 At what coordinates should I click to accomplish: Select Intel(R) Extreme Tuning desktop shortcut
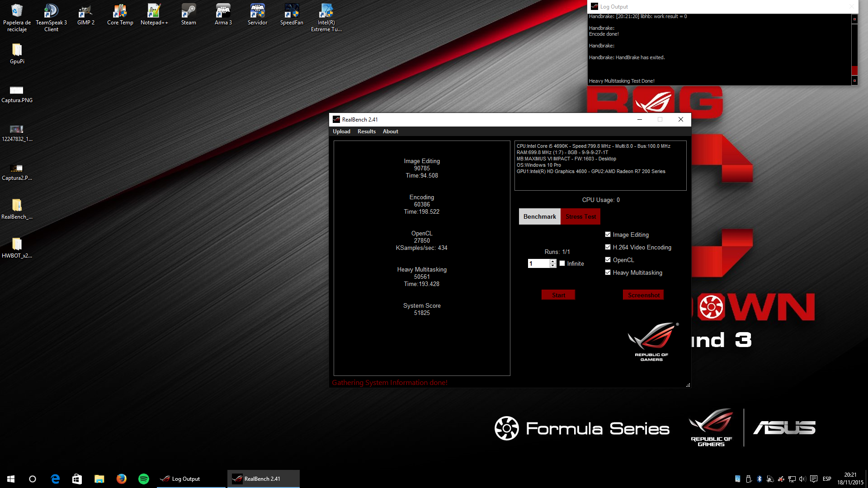pyautogui.click(x=326, y=18)
